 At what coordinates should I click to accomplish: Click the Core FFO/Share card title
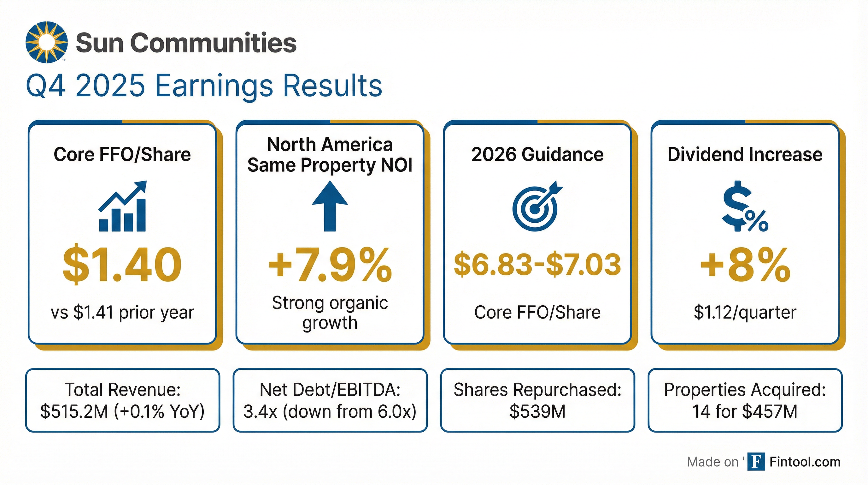(x=122, y=154)
